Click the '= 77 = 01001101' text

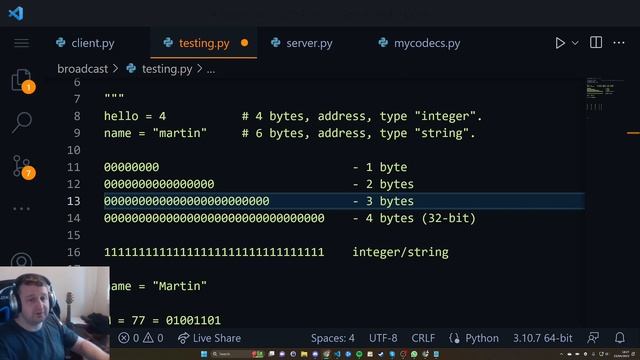[x=169, y=320]
